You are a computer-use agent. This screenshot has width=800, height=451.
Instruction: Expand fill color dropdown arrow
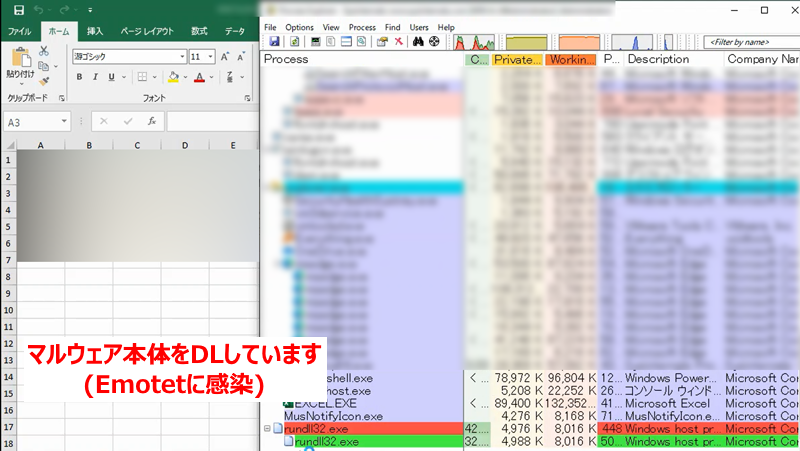185,77
